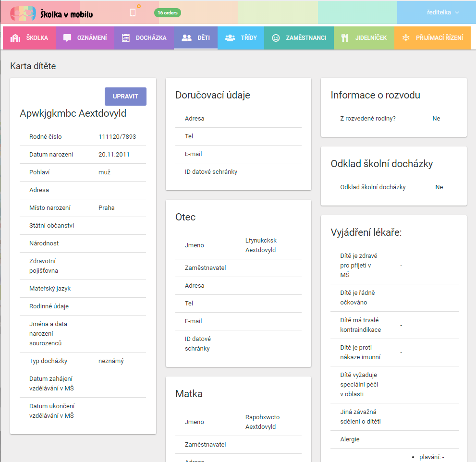
Task: Click the Matka section heading
Action: click(x=189, y=394)
